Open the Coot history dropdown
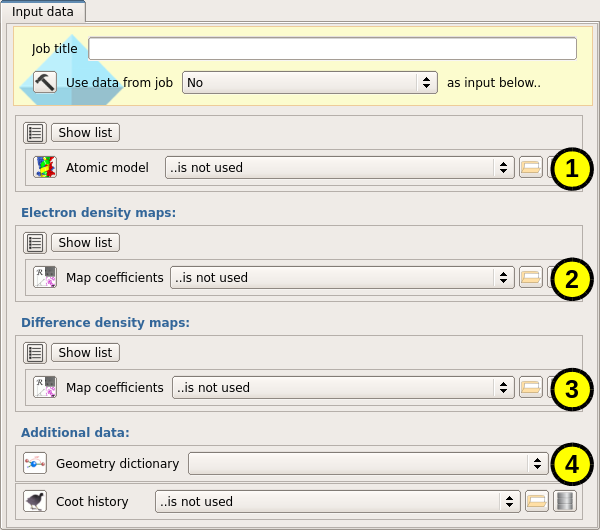The width and height of the screenshot is (600, 530). [x=337, y=502]
